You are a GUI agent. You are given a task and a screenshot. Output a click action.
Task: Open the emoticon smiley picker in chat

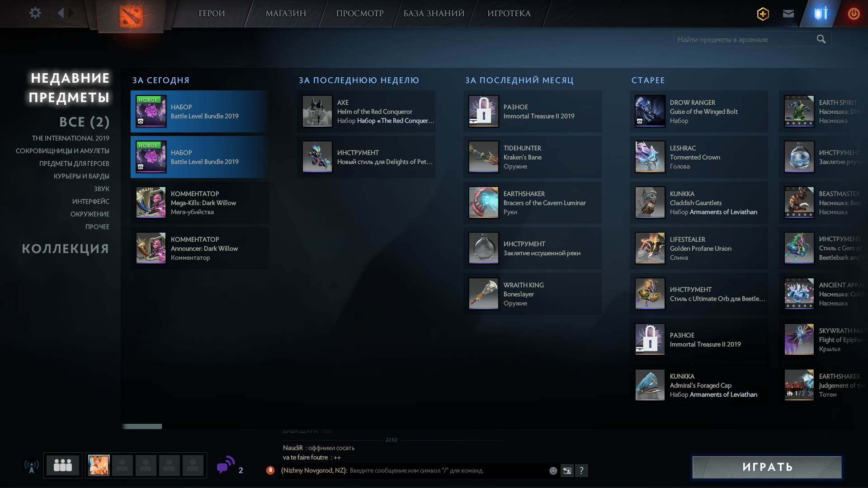point(553,470)
